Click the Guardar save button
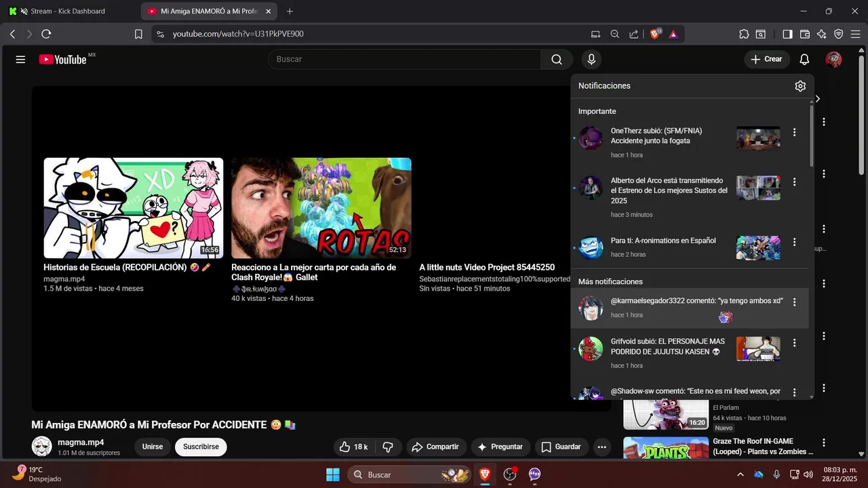The width and height of the screenshot is (868, 488). tap(561, 447)
